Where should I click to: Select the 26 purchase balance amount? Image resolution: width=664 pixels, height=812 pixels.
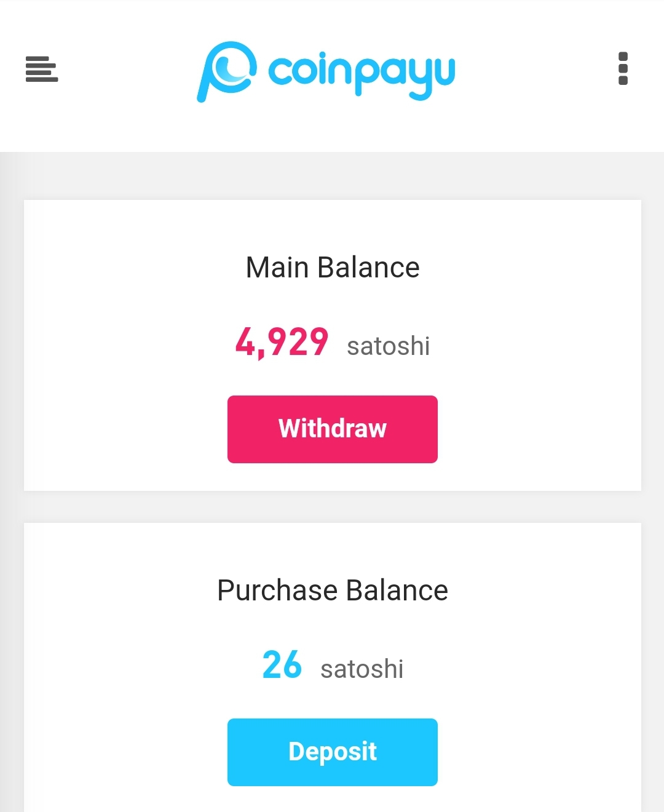(282, 665)
